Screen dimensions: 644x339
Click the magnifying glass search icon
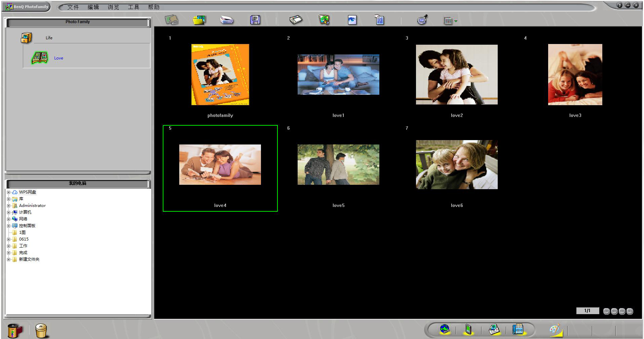(422, 20)
